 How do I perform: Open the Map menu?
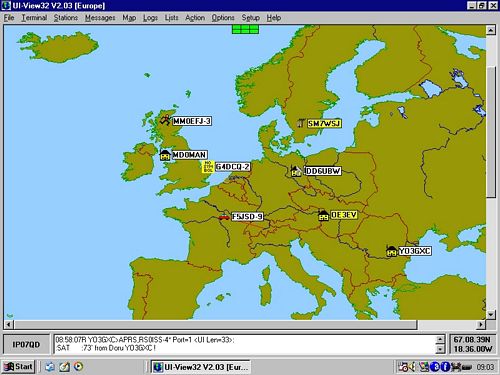pyautogui.click(x=129, y=18)
